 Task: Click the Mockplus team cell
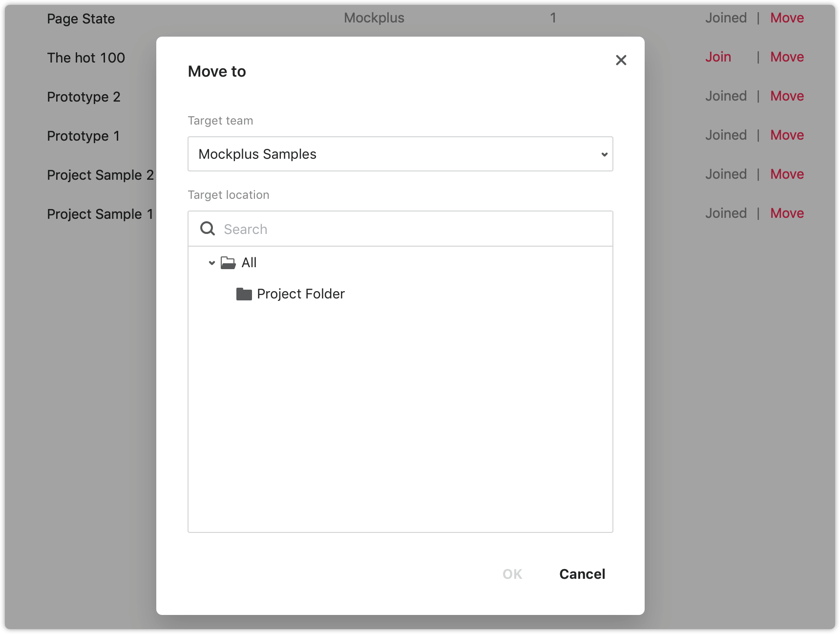(x=374, y=18)
